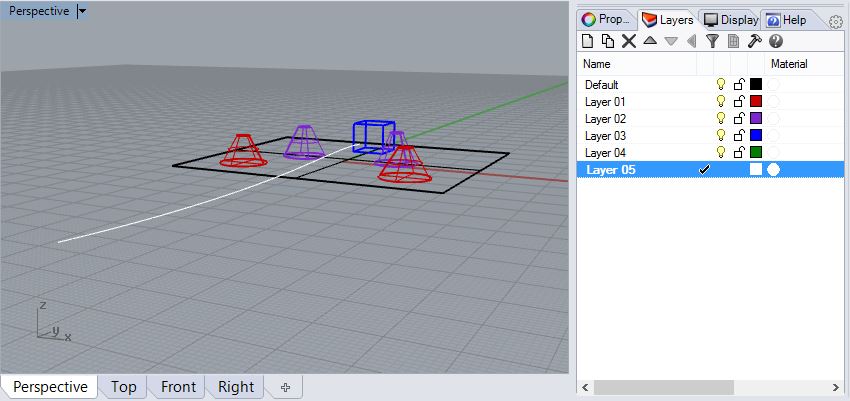The height and width of the screenshot is (401, 850).
Task: Switch to the Right viewport tab
Action: [x=236, y=387]
